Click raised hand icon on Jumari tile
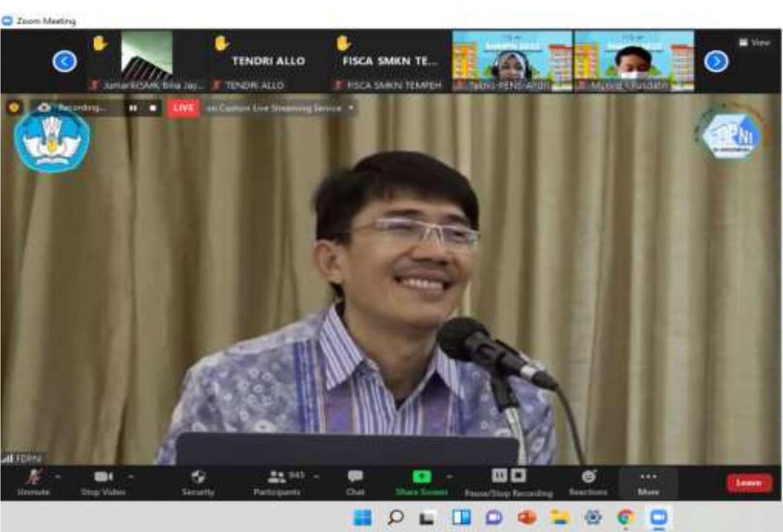Screen dimensions: 783x532 point(100,43)
